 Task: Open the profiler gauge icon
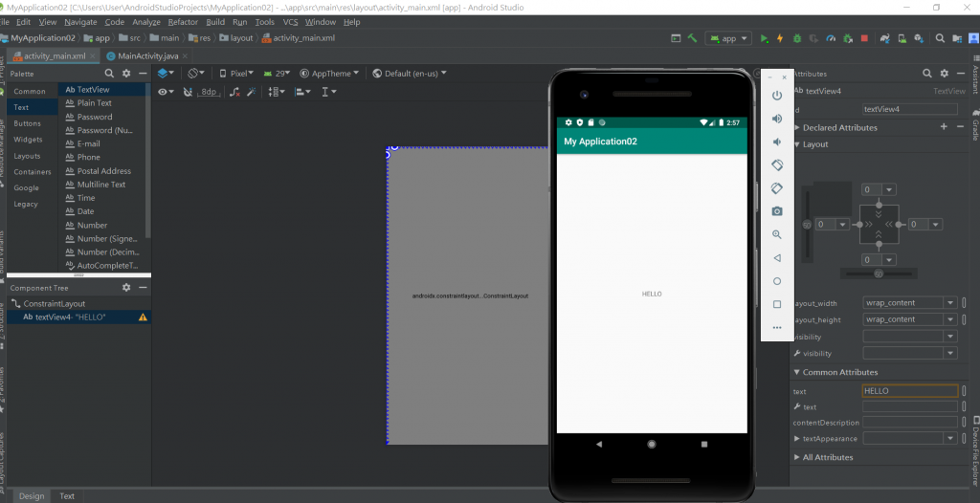point(831,38)
